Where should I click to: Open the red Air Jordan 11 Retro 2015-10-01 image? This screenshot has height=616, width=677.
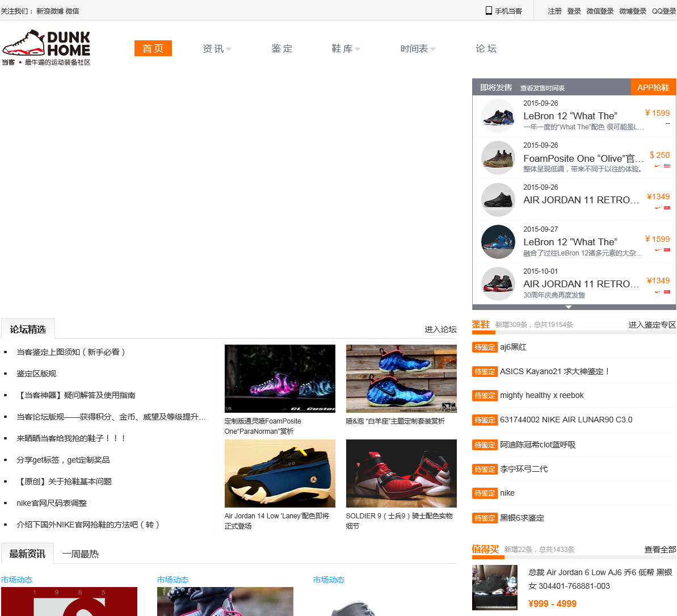[498, 283]
